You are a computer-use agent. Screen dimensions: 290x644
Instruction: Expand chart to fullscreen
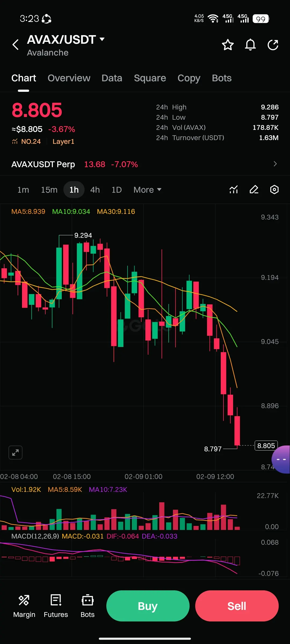(x=15, y=453)
